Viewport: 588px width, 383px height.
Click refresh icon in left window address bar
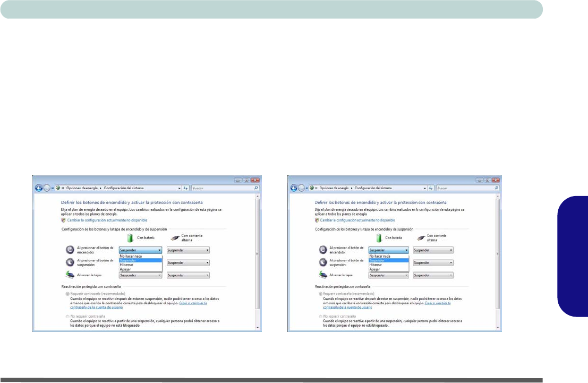coord(185,188)
